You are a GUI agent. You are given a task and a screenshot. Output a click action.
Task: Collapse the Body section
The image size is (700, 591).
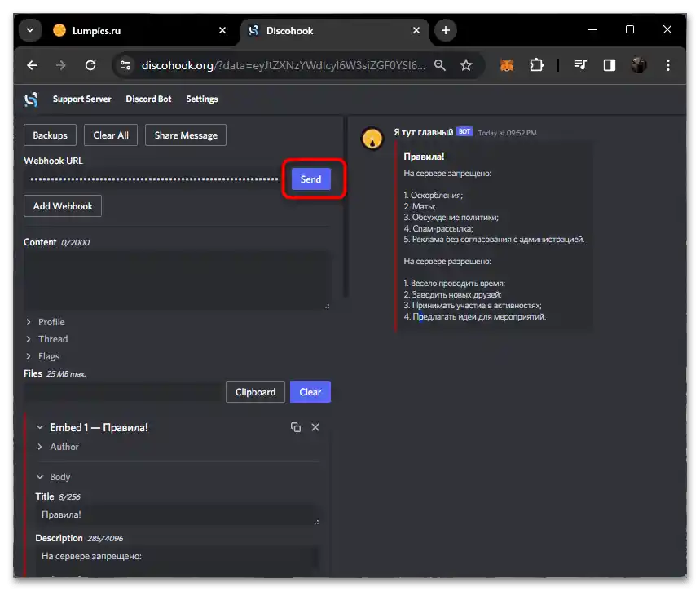pyautogui.click(x=54, y=477)
